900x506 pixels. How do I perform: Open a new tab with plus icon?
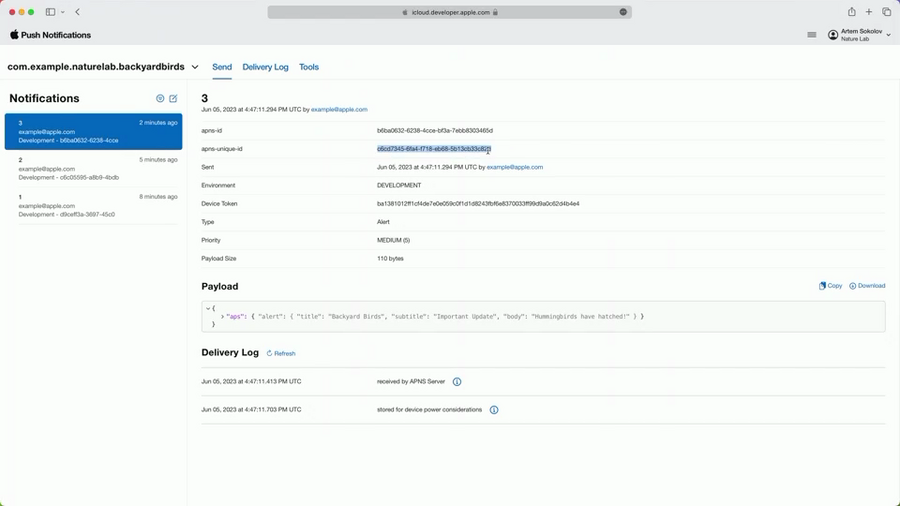[x=869, y=12]
